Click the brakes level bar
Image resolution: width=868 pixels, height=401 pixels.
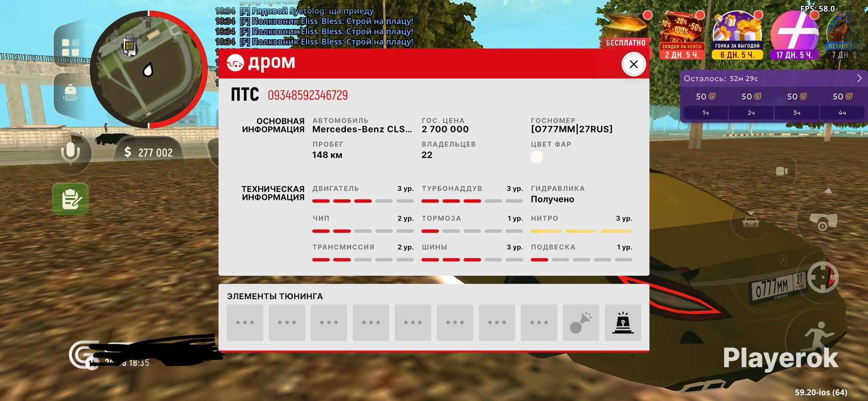point(472,231)
